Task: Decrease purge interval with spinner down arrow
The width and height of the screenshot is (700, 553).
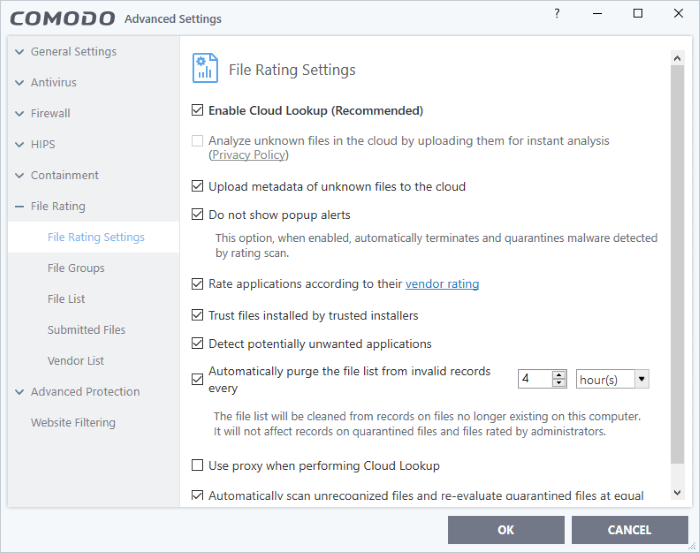Action: point(558,383)
